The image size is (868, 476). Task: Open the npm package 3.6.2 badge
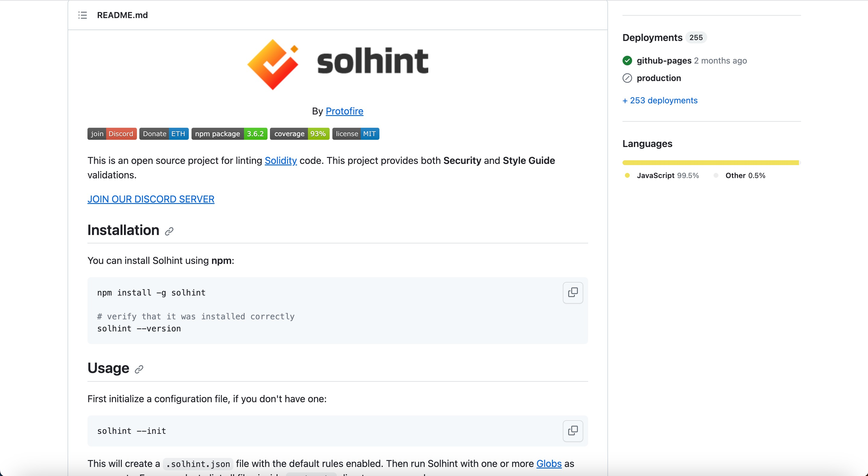click(x=229, y=134)
